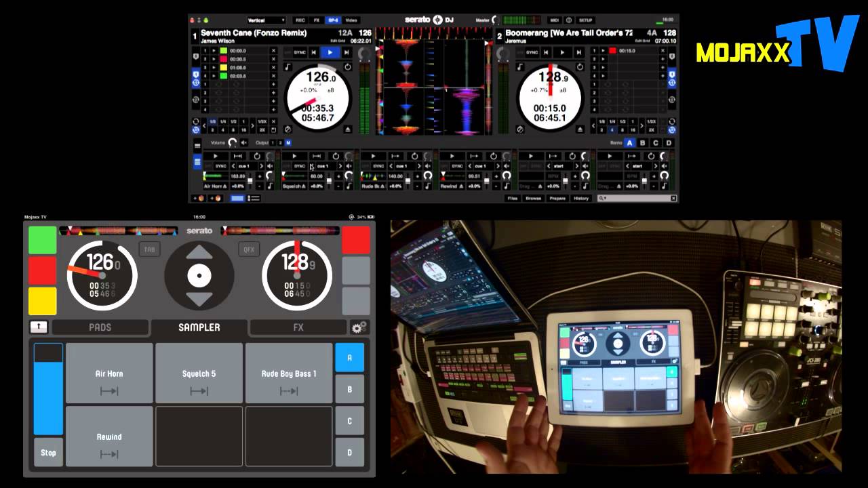Toggle SYNC on deck 2
This screenshot has width=868, height=488.
coord(532,52)
